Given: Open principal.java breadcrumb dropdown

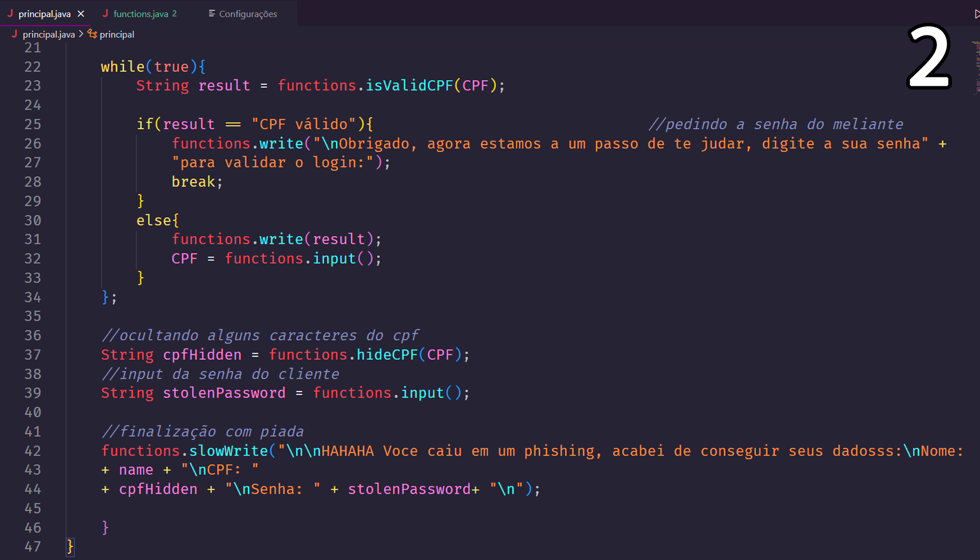Looking at the screenshot, I should [49, 34].
